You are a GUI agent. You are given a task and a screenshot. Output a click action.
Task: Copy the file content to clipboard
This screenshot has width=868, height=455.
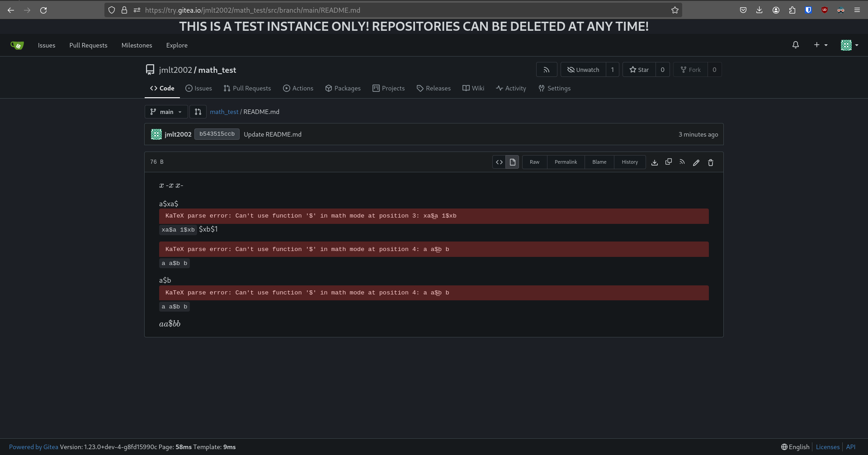(x=668, y=162)
